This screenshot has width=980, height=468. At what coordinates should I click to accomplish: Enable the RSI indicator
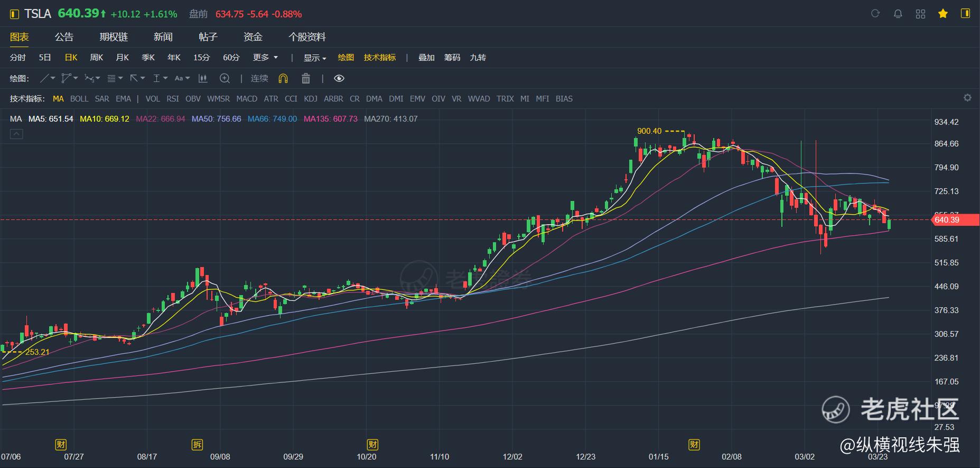coord(173,98)
